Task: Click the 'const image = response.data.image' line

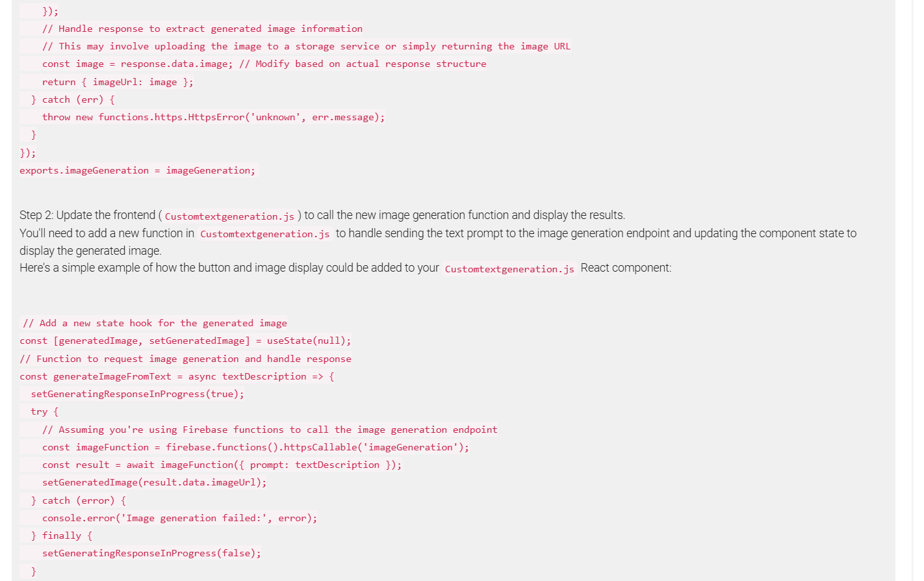Action: point(264,64)
